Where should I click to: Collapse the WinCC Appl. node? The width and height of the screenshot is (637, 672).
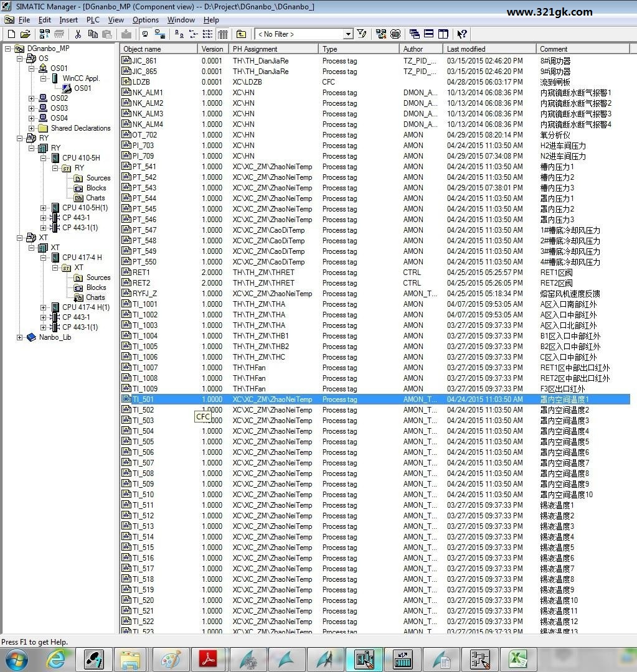[x=44, y=78]
